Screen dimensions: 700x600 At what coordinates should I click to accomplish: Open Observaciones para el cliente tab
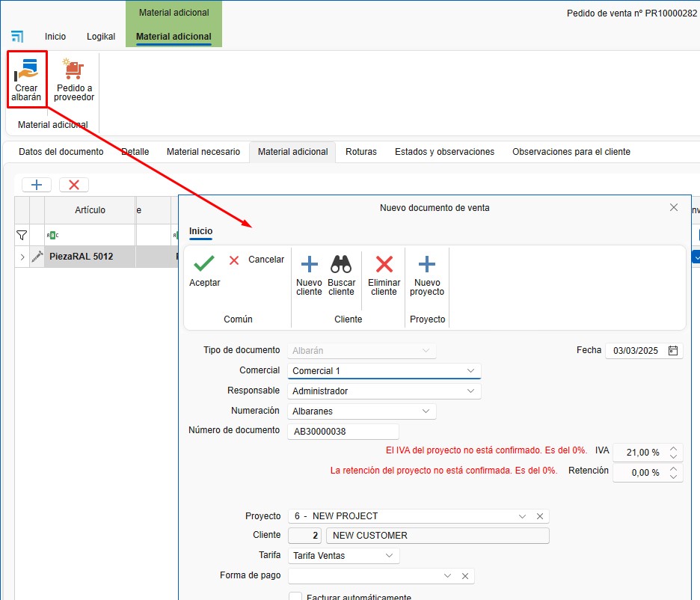571,152
